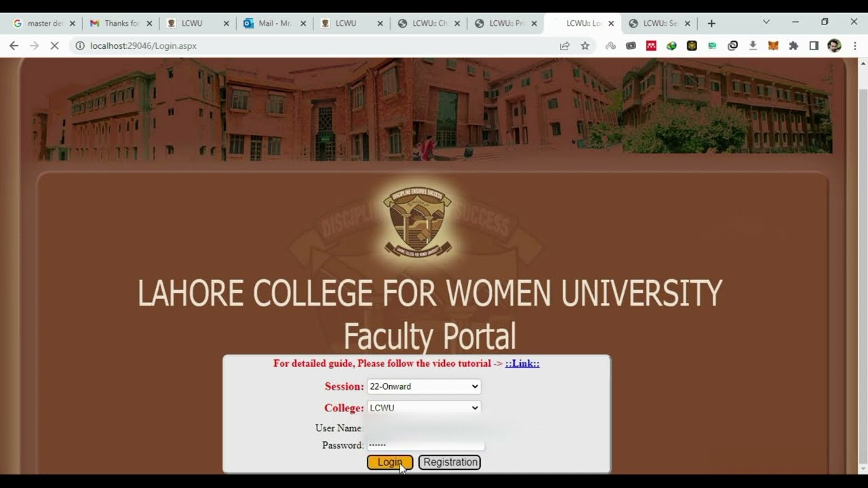Screen dimensions: 868x488
Task: Open the linked-rings extension icon
Action: 732,45
